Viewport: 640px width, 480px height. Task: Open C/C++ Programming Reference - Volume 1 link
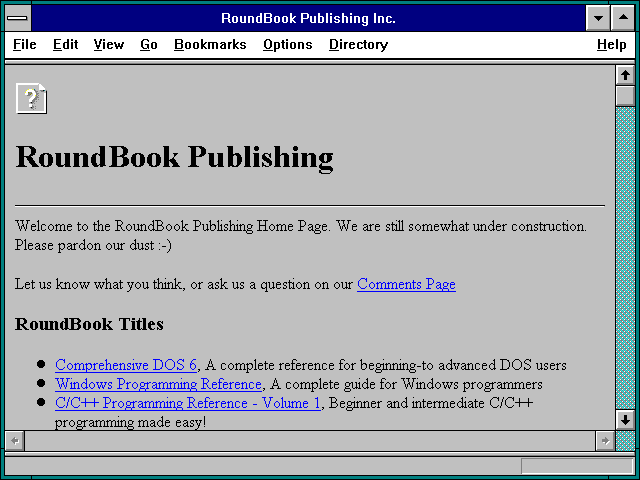188,403
